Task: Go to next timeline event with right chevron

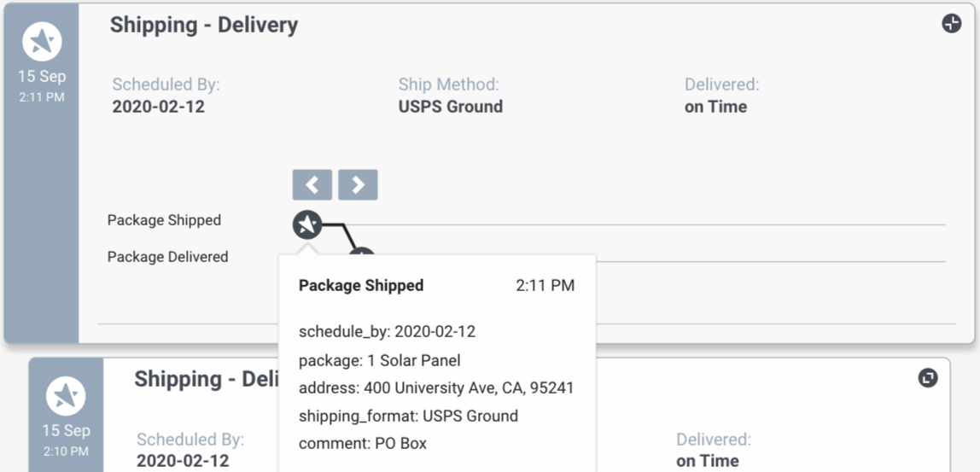Action: [358, 184]
